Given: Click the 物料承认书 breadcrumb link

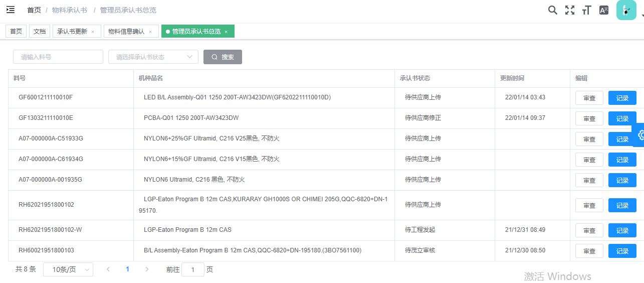Looking at the screenshot, I should 69,10.
